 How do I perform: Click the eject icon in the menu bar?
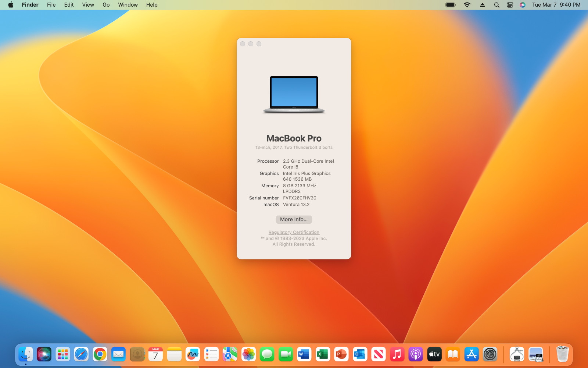tap(483, 5)
